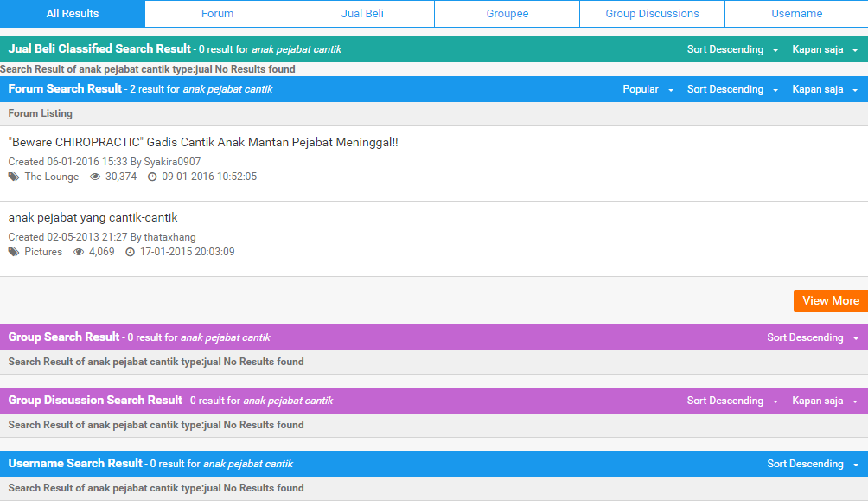
Task: Go to Group Discussions tab
Action: (652, 13)
